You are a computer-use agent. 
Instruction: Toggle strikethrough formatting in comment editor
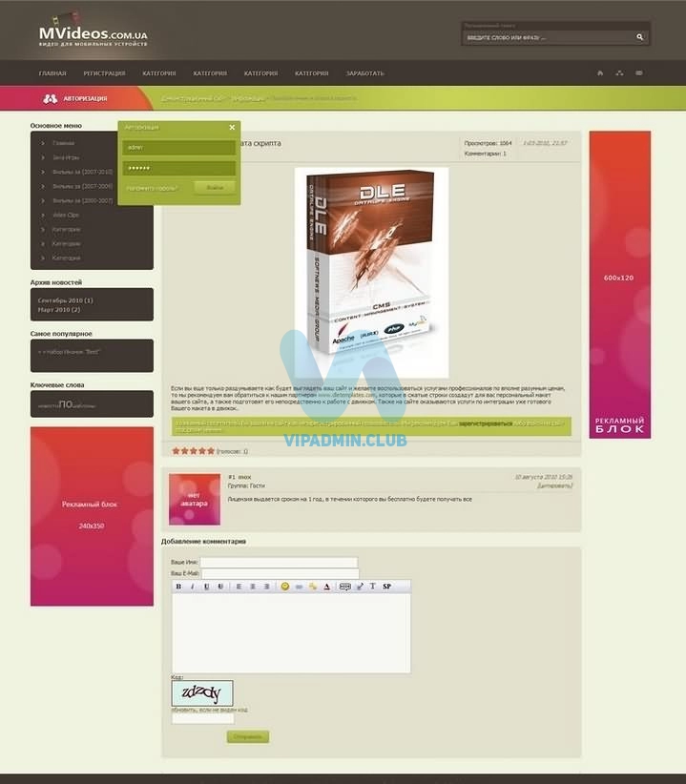[x=220, y=586]
